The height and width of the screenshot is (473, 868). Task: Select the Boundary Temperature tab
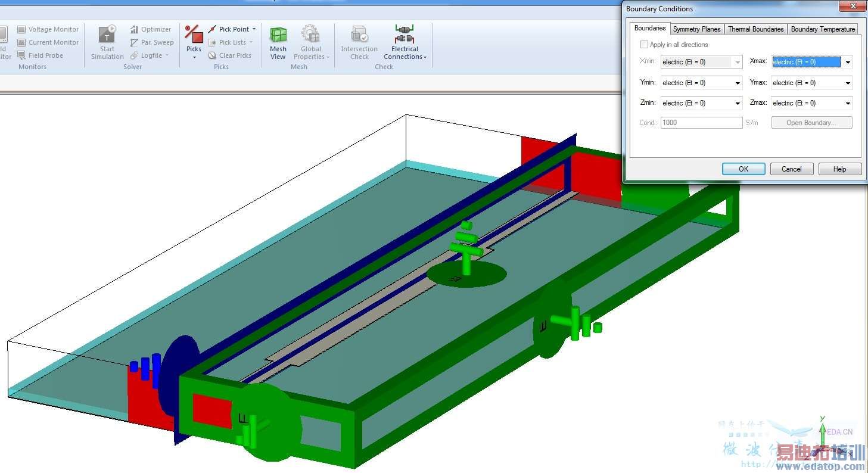[x=823, y=29]
